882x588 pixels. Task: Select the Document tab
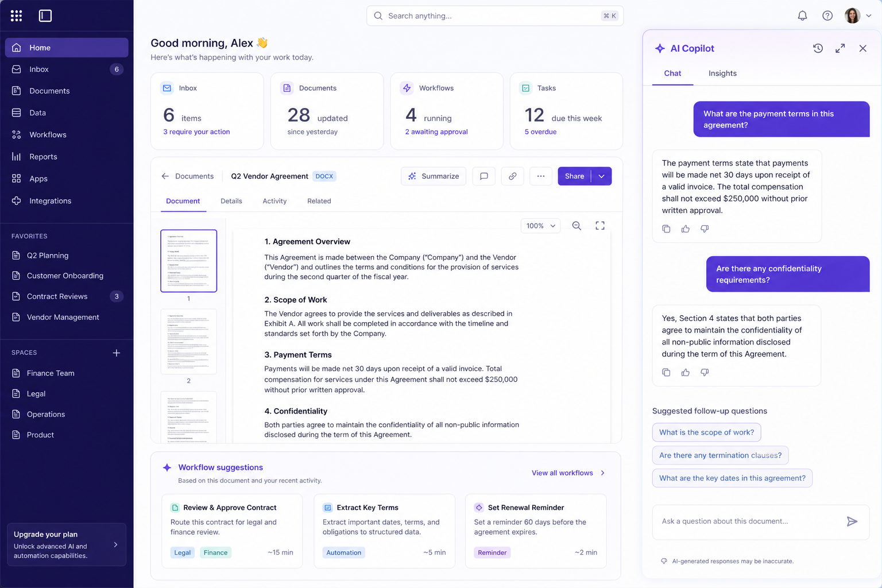(183, 201)
